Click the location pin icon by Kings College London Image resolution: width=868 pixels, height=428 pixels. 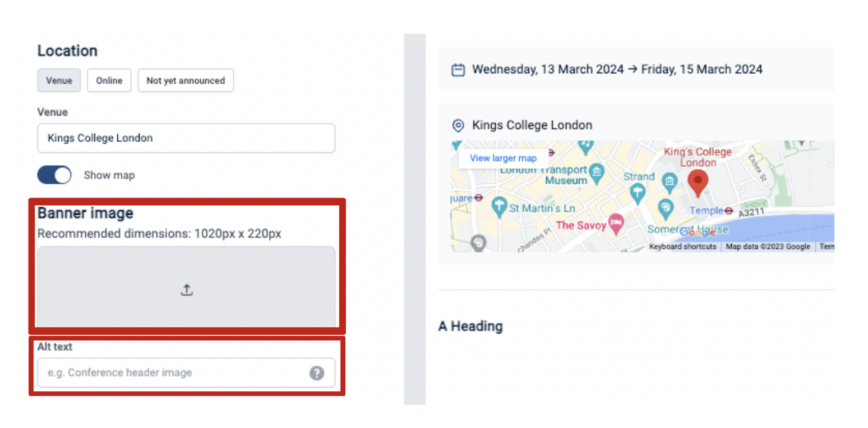457,125
